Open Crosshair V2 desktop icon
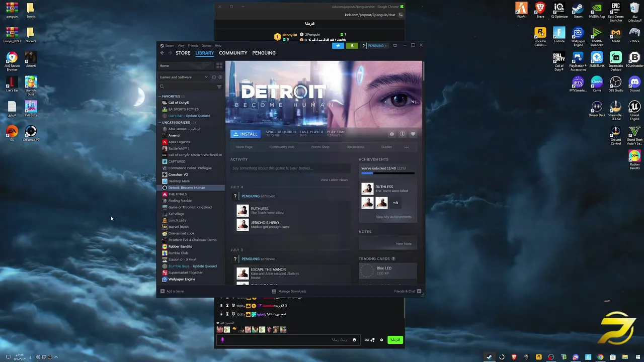This screenshot has width=644, height=362. 31,133
